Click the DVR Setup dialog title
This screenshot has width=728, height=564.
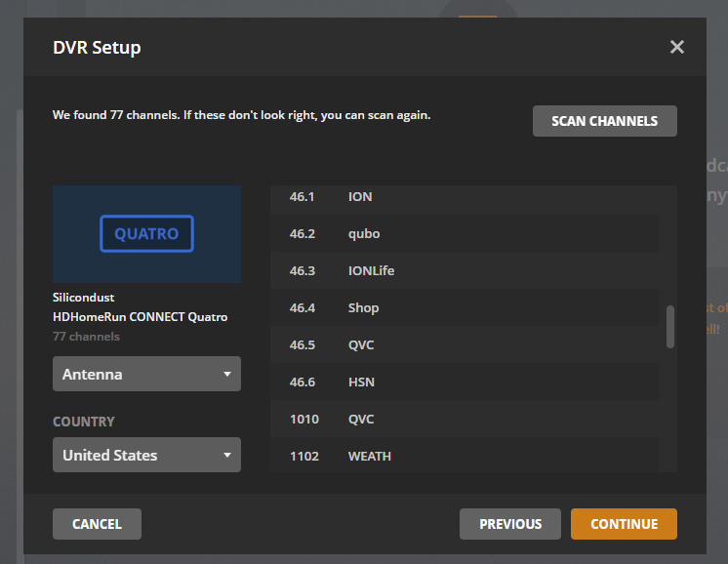point(97,47)
